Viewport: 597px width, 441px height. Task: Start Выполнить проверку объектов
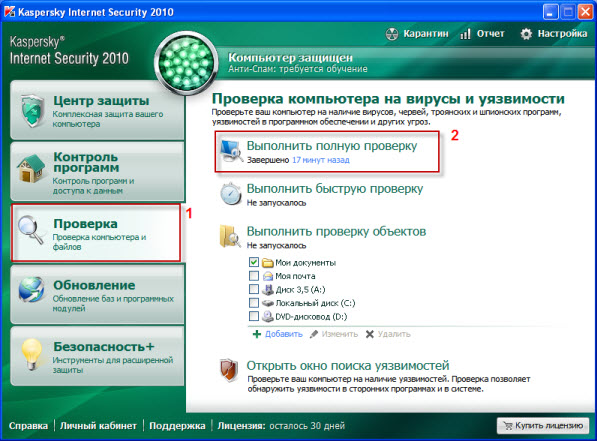tap(336, 232)
